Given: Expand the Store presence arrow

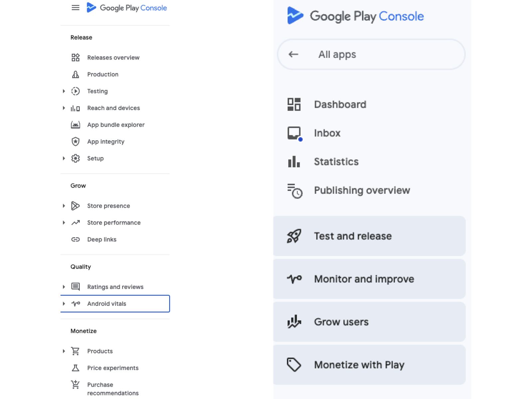Looking at the screenshot, I should pos(64,206).
